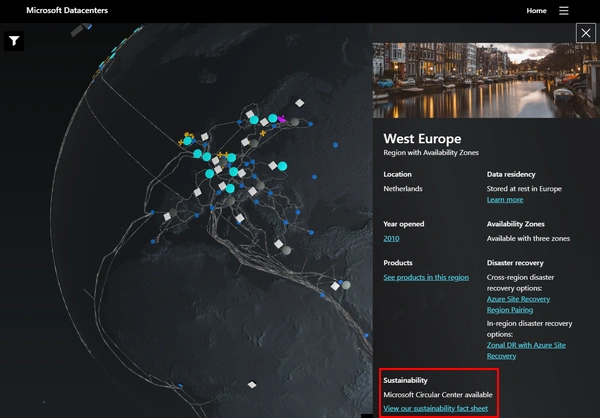This screenshot has height=418, width=600.
Task: Click the Products section heading
Action: pos(398,263)
